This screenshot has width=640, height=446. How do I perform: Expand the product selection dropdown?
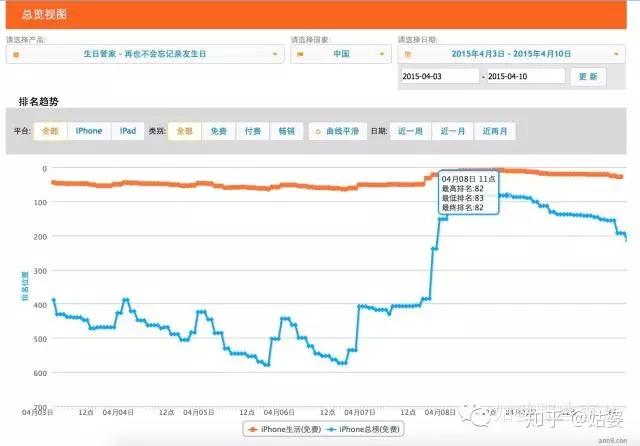pos(275,54)
